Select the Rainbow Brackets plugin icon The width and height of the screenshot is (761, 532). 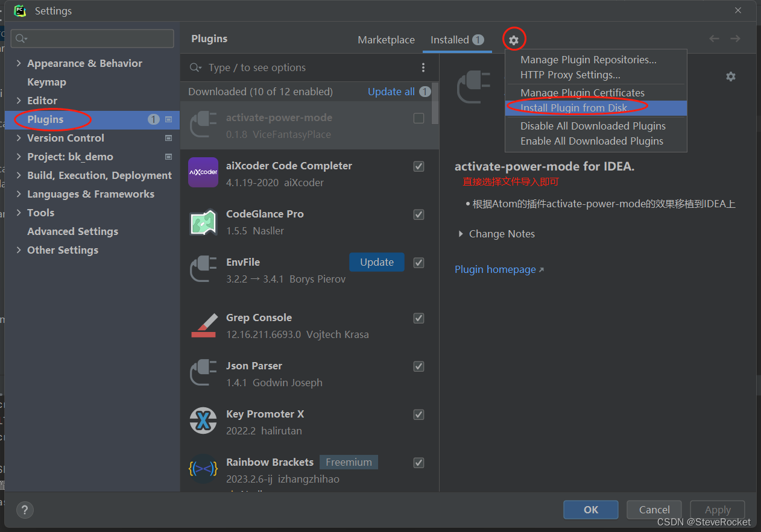[x=203, y=469]
